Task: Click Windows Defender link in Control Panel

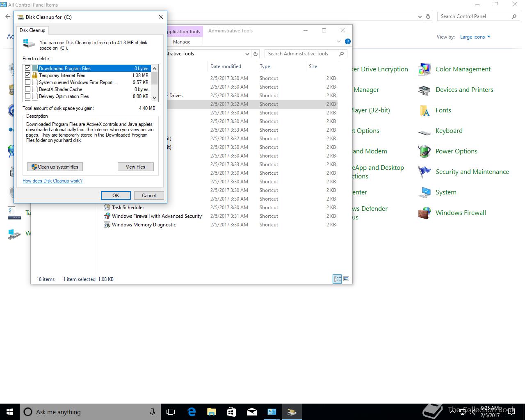Action: 370,213
